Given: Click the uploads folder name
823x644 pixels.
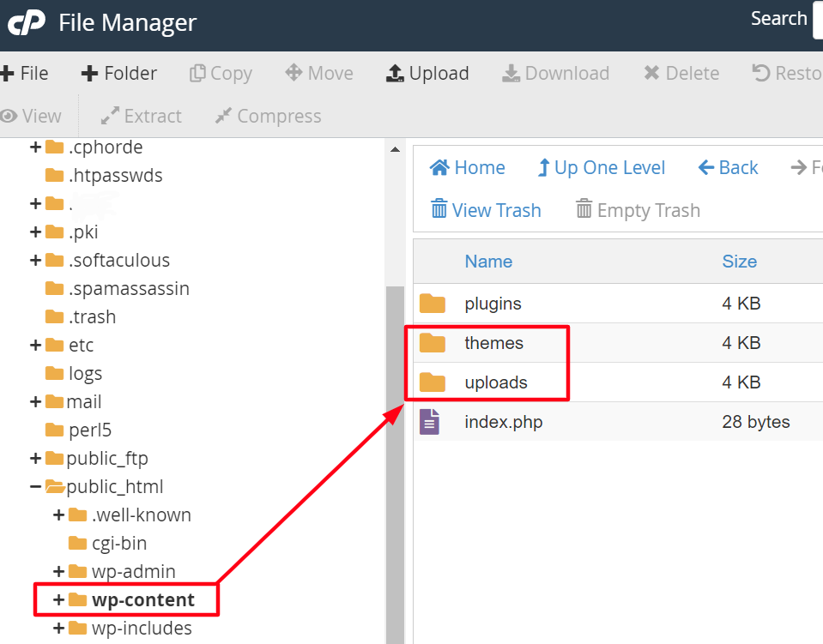Looking at the screenshot, I should coord(496,382).
